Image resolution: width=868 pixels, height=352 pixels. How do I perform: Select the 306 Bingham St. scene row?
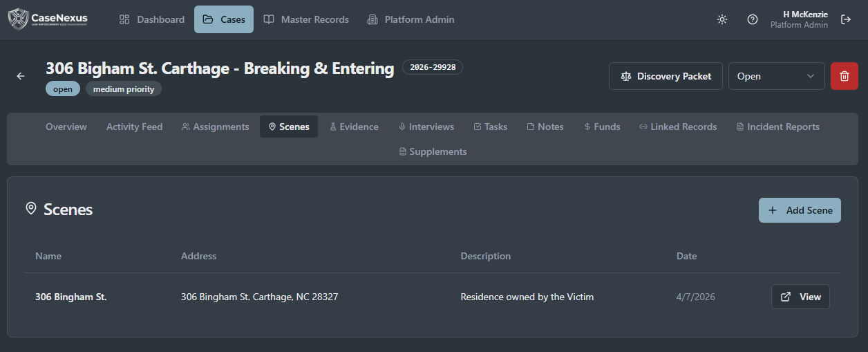click(433, 297)
